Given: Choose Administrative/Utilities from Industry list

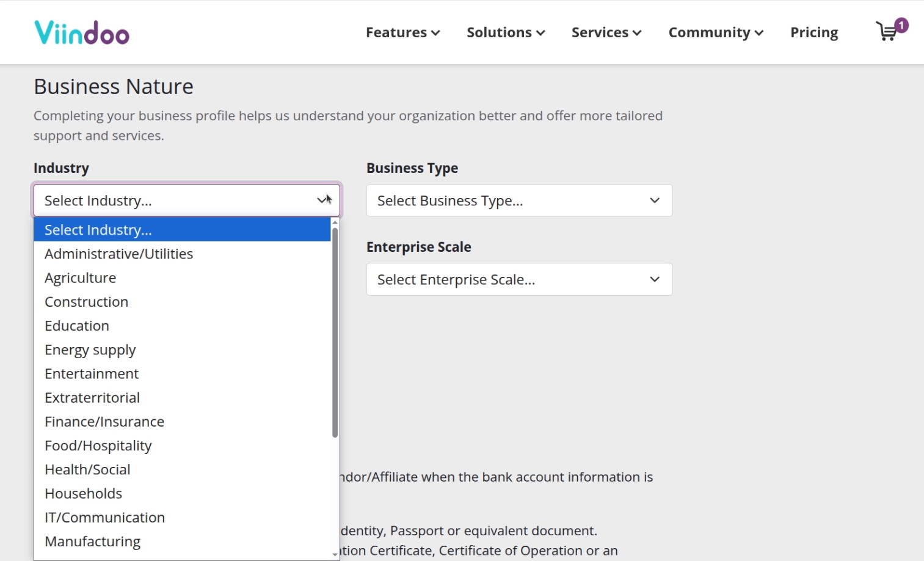Looking at the screenshot, I should [182, 254].
